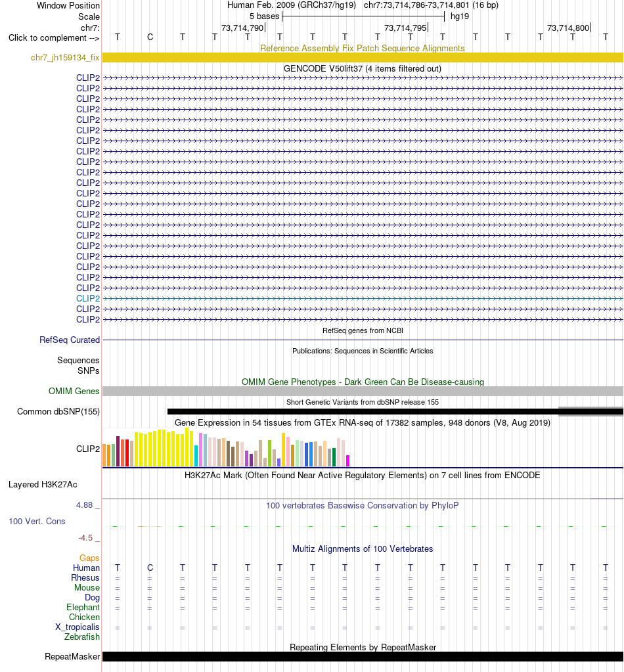Open 'RefSeq genes from NCBI' track title
The image size is (624, 672).
(363, 330)
